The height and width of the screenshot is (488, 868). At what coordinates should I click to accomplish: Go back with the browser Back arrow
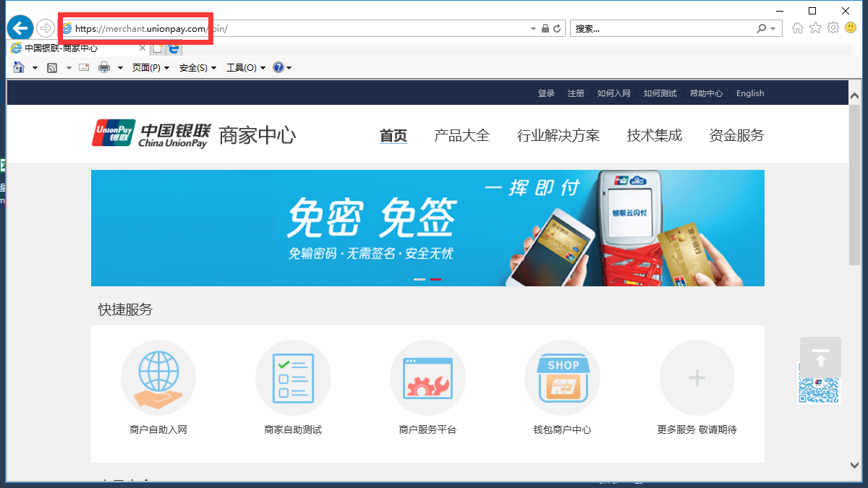coord(20,28)
